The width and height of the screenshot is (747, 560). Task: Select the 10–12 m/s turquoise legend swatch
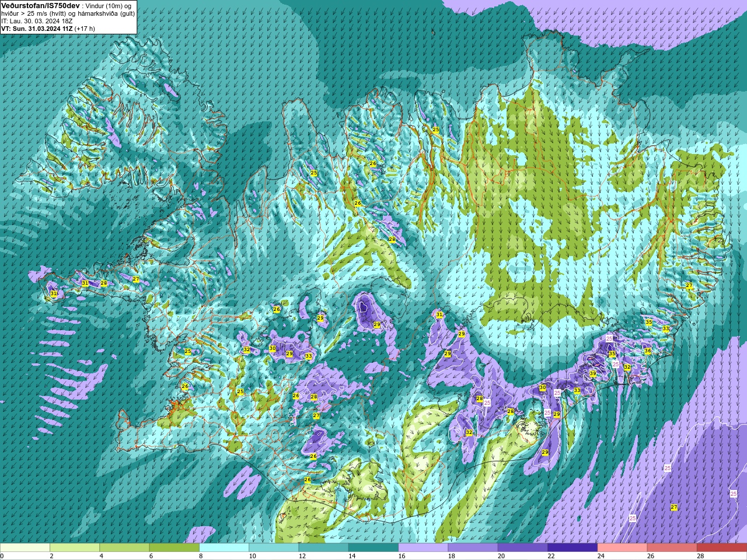[x=274, y=548]
